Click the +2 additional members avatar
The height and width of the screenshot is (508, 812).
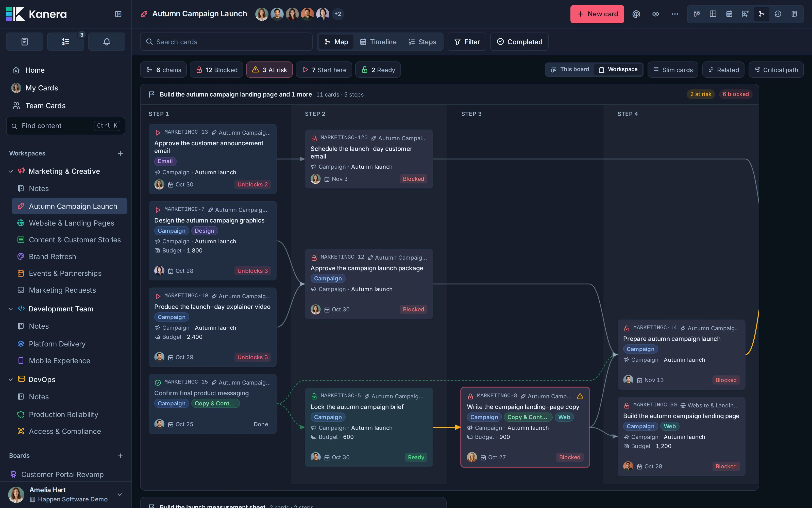click(x=337, y=14)
